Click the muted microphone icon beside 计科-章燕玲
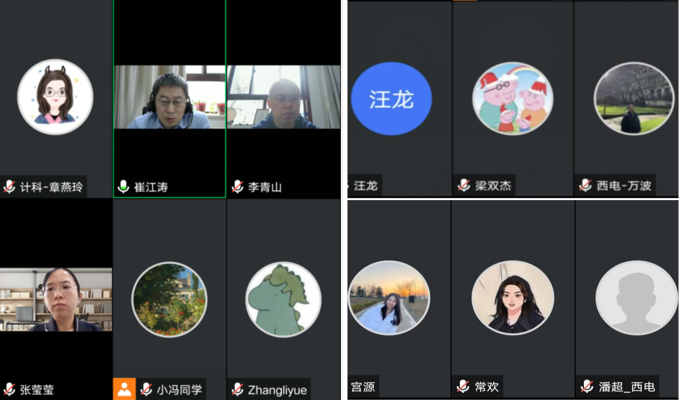679x400 pixels. 10,187
